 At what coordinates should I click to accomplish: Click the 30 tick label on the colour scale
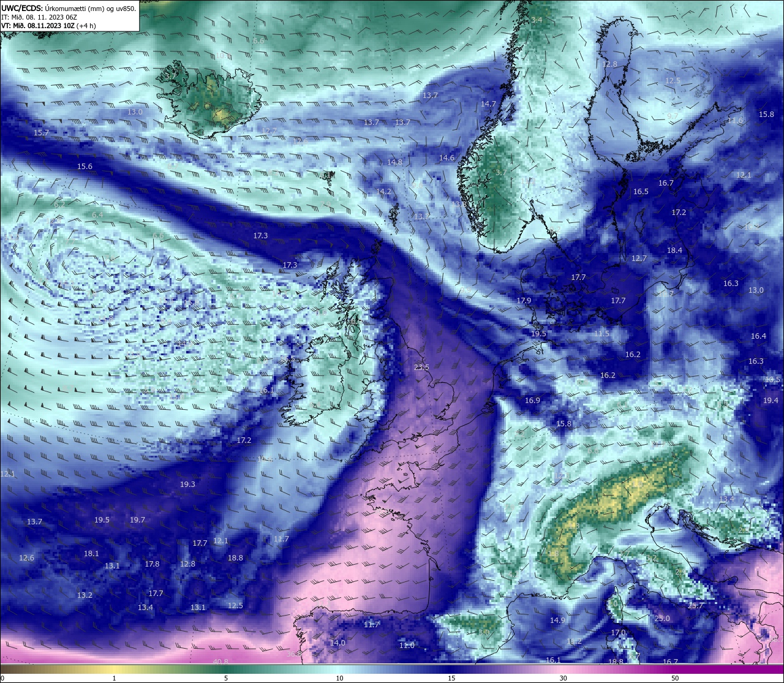(x=563, y=678)
